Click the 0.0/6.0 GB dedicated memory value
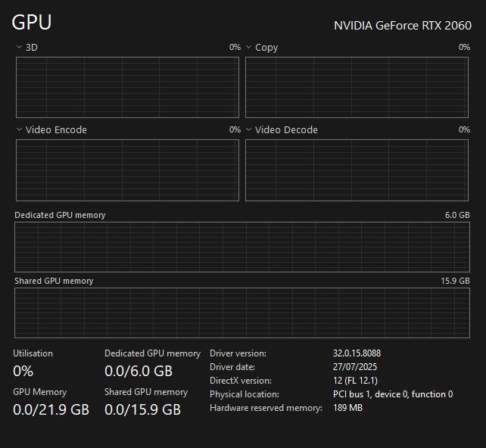 pos(139,372)
